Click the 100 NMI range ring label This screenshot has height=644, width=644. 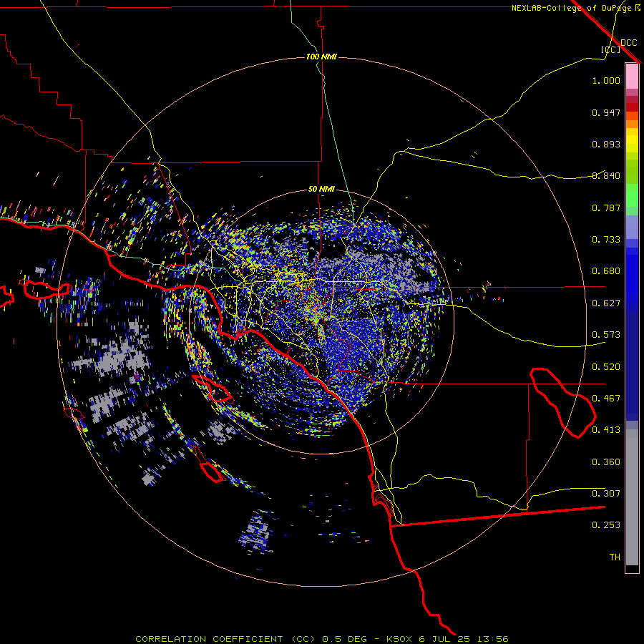coord(321,57)
